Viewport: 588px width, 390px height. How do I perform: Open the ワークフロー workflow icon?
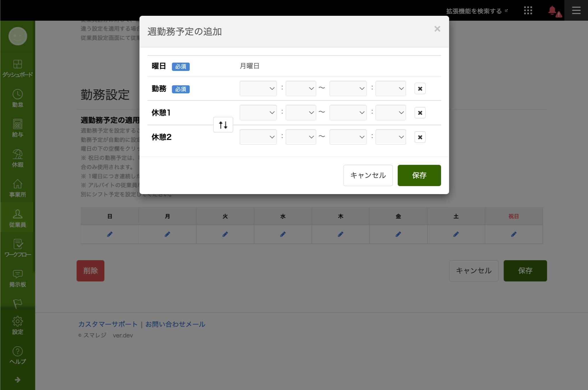[18, 248]
